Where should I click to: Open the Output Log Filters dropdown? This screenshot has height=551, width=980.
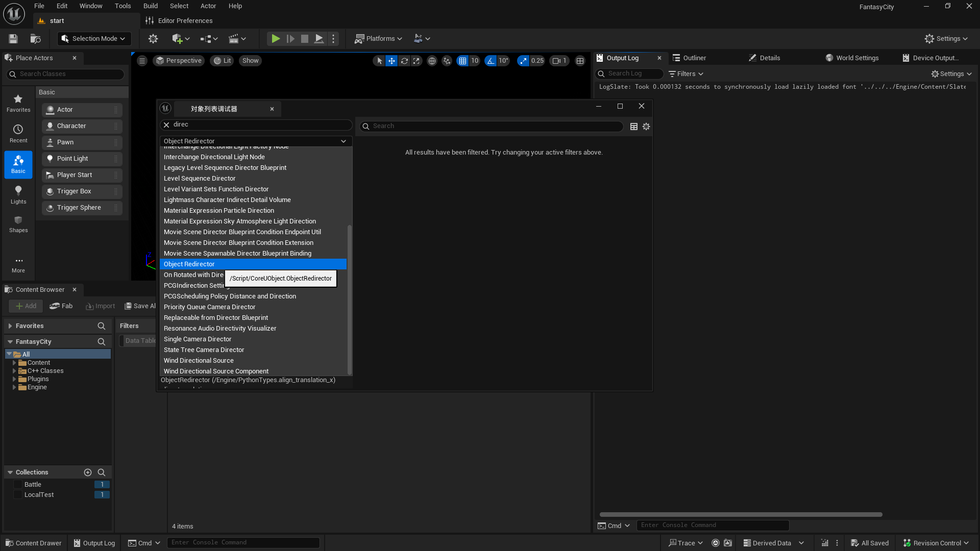point(686,74)
